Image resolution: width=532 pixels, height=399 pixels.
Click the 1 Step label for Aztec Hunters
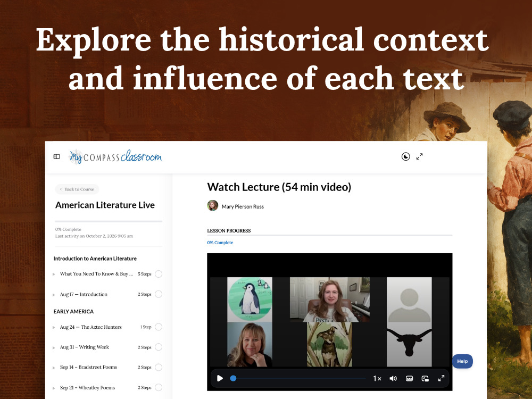pyautogui.click(x=146, y=327)
